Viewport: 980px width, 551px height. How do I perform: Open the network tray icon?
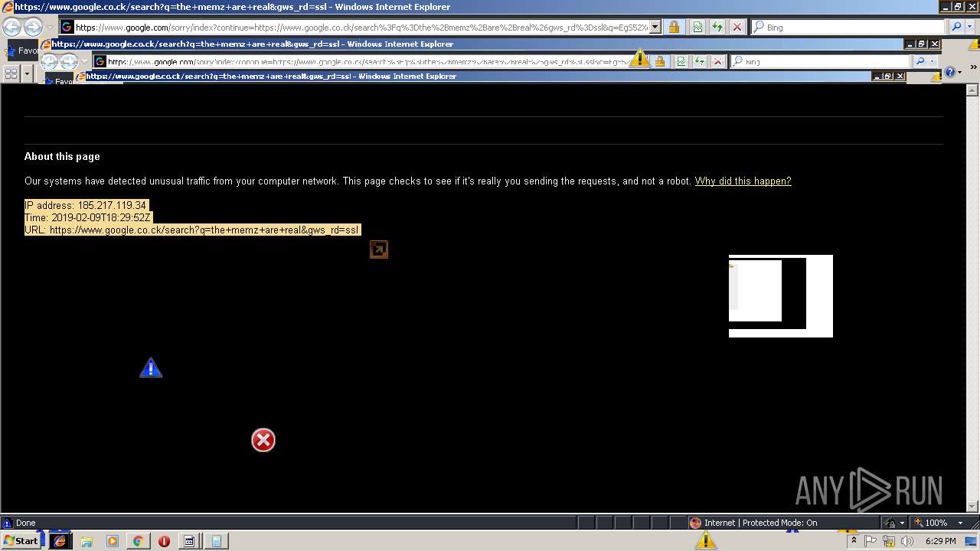(889, 541)
